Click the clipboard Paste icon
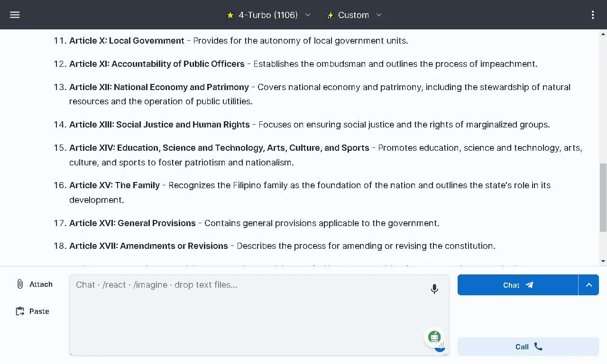 point(20,311)
